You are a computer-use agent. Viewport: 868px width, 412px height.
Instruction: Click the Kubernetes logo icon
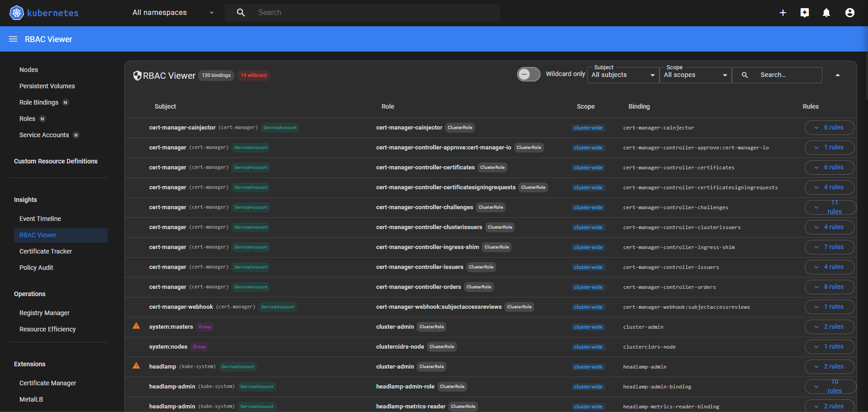pyautogui.click(x=17, y=13)
